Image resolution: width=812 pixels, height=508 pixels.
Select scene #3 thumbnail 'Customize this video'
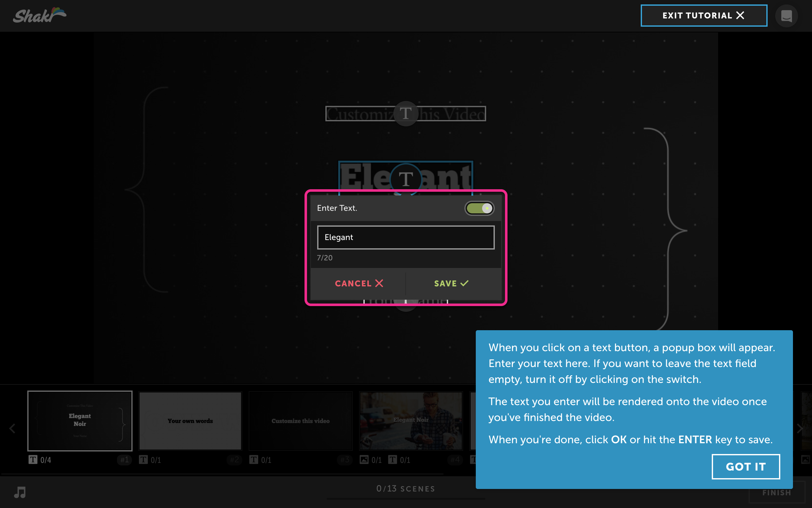pos(301,421)
